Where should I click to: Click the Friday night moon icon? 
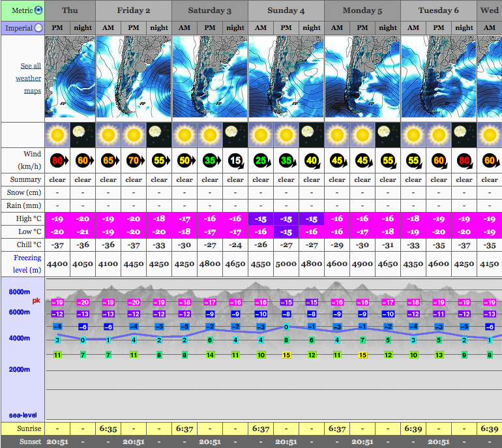click(159, 135)
